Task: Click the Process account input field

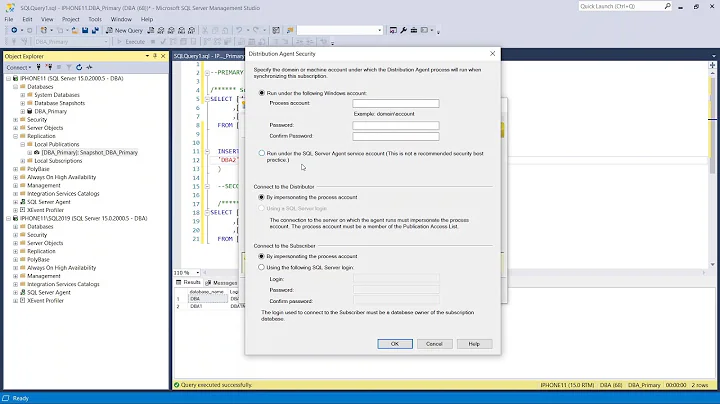Action: tap(396, 104)
